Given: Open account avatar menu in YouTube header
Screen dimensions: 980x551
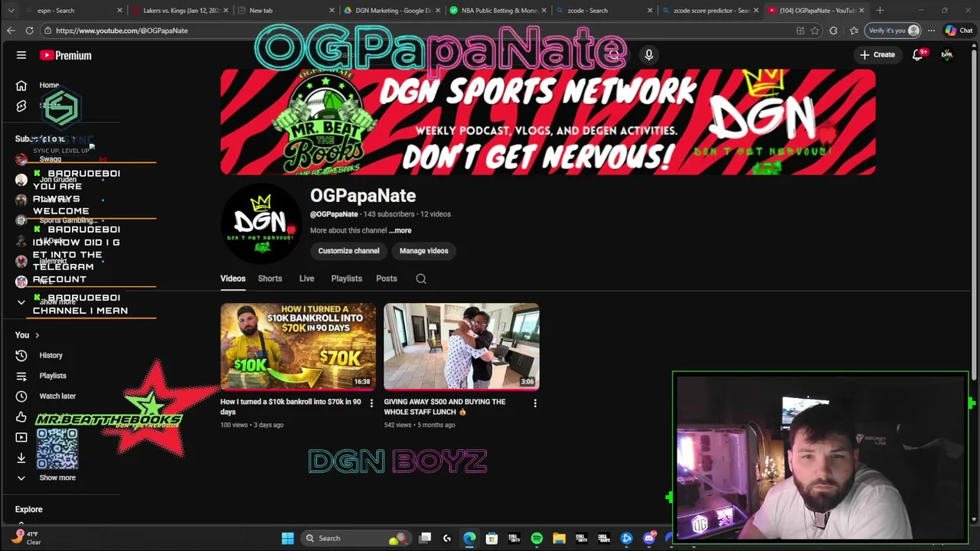Looking at the screenshot, I should click(947, 55).
